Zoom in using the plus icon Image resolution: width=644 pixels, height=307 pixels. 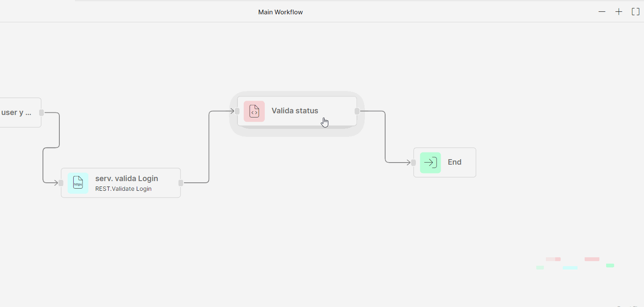tap(619, 11)
